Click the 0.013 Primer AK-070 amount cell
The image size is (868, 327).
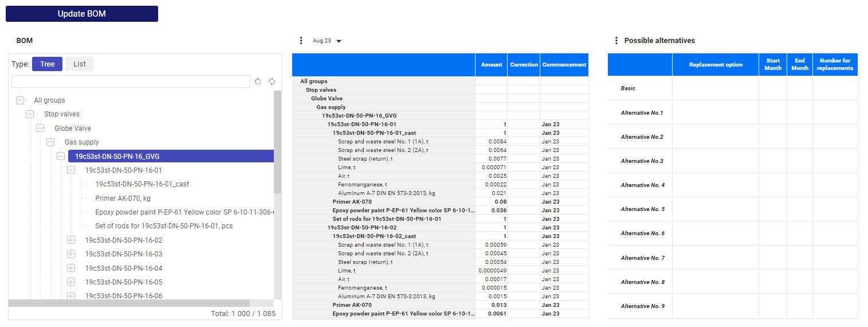click(491, 305)
